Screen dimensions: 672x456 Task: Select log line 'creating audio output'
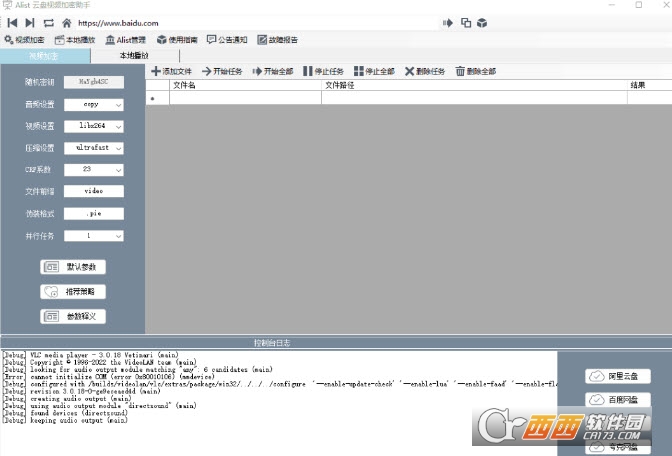tap(69, 399)
